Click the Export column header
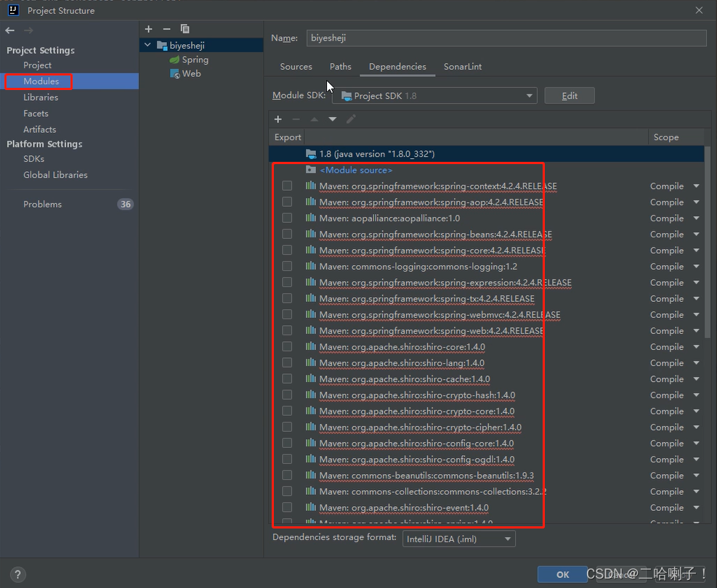This screenshot has width=717, height=588. [x=287, y=137]
